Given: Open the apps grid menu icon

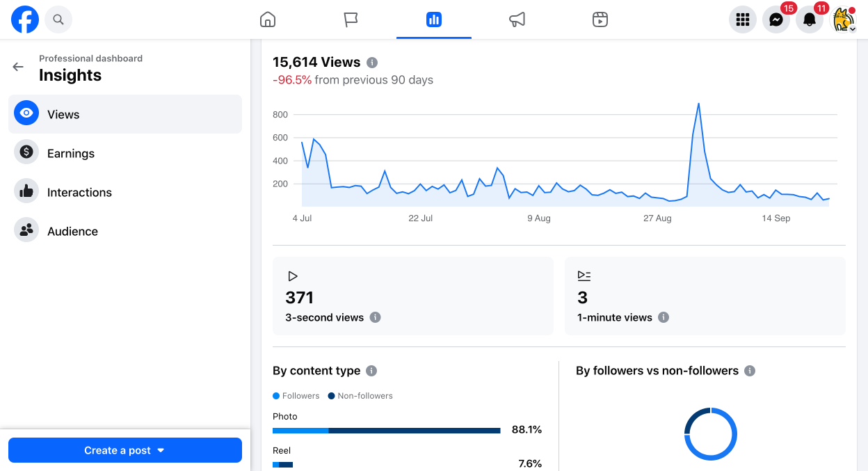Looking at the screenshot, I should click(x=743, y=19).
